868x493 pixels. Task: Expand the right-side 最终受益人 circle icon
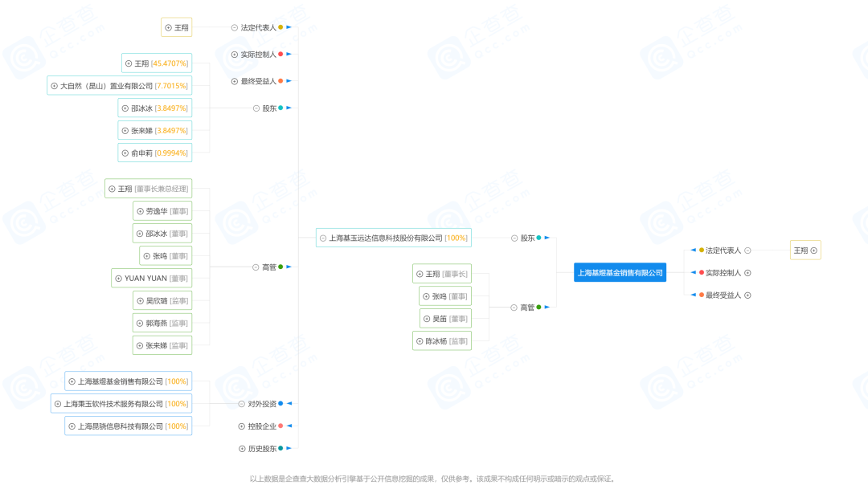[x=748, y=295]
